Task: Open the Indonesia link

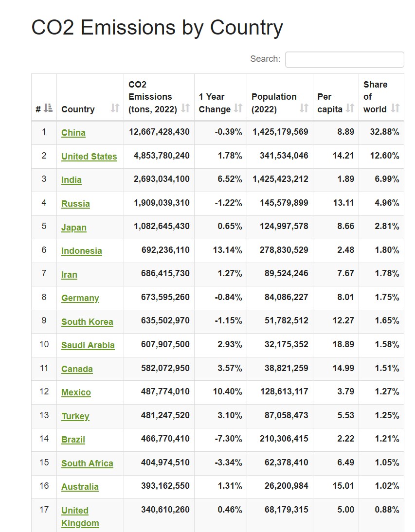Action: point(82,251)
